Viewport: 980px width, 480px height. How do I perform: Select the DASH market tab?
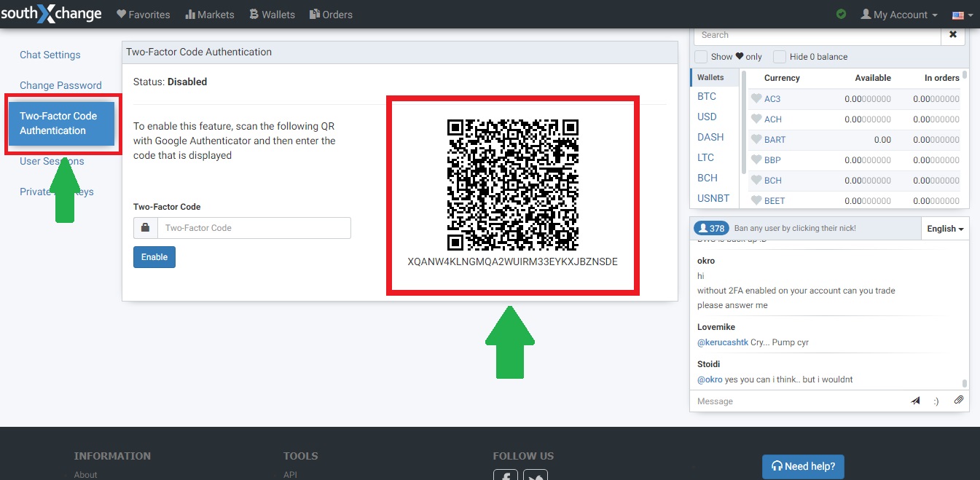point(710,137)
